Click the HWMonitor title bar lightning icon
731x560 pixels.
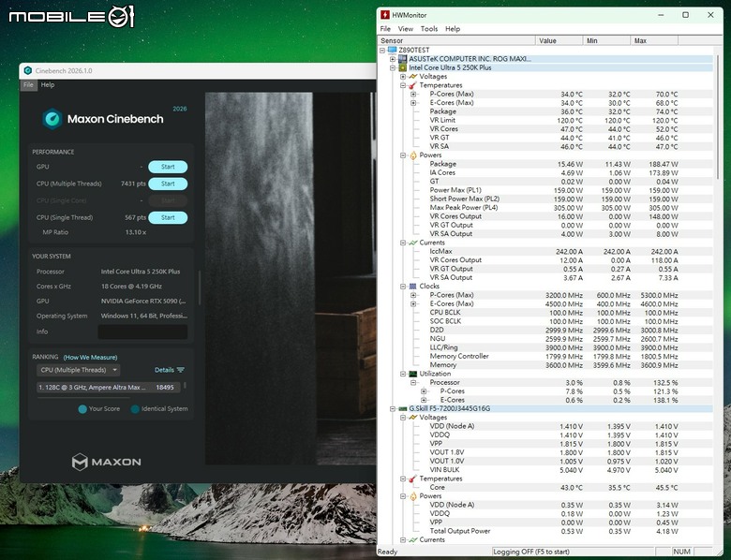click(385, 15)
